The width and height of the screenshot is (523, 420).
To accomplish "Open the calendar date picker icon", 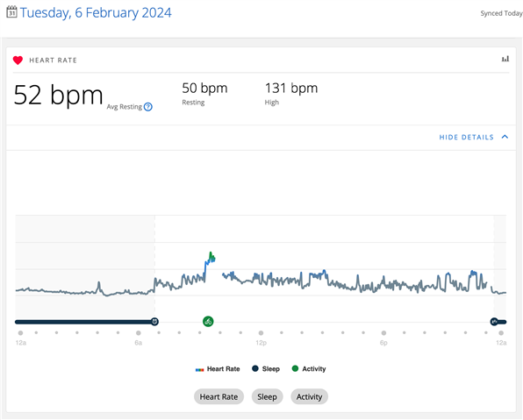I will 11,12.
